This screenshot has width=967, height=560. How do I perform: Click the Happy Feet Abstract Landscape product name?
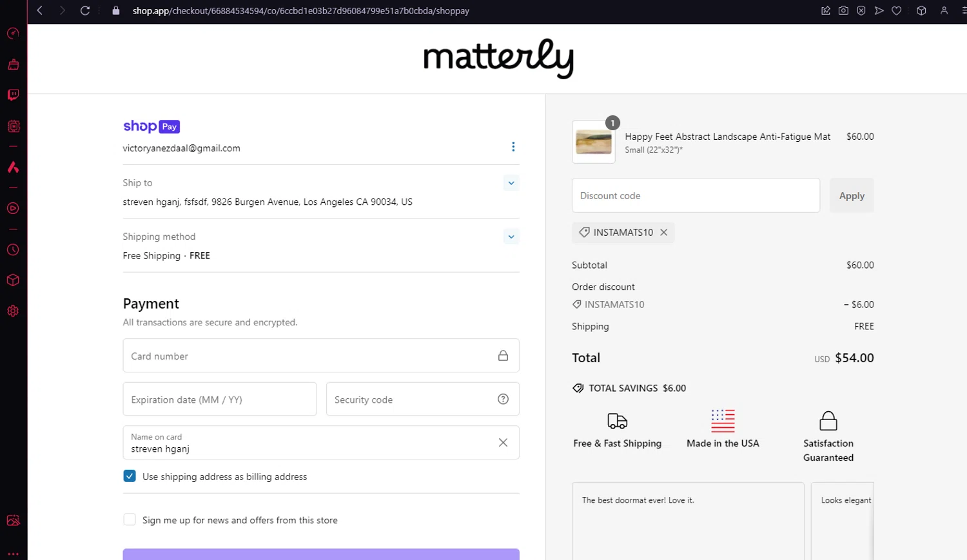point(728,137)
